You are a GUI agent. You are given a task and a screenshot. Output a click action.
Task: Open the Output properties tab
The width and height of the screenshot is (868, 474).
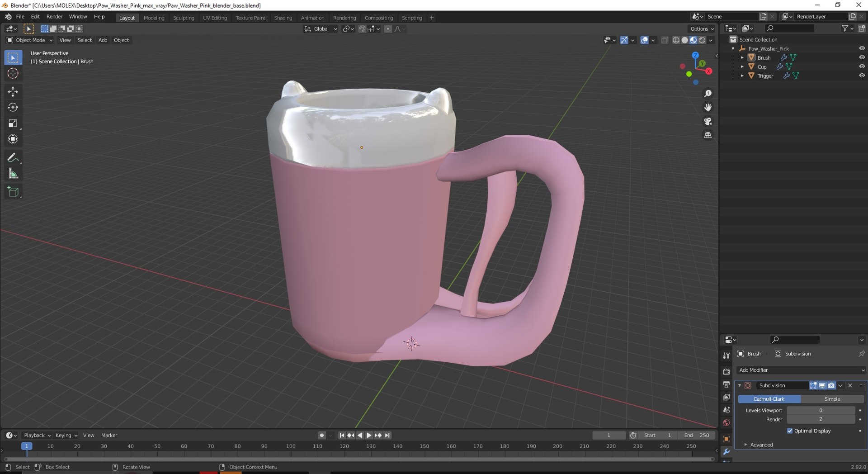pyautogui.click(x=726, y=384)
